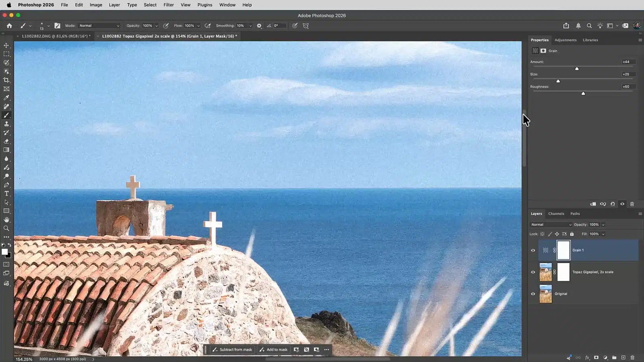Open the brush Mode dropdown
The image size is (644, 362).
(99, 25)
